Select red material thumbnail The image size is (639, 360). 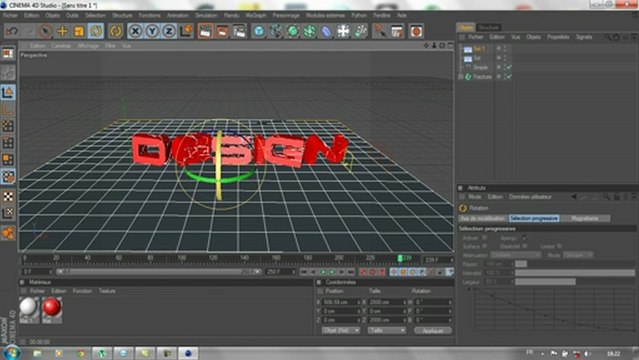tap(52, 308)
